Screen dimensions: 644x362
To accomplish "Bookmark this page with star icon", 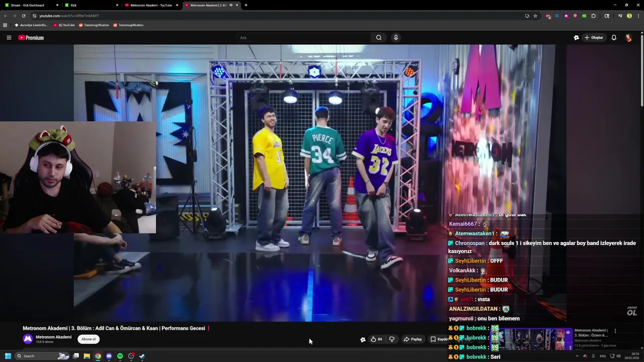I will click(x=535, y=16).
